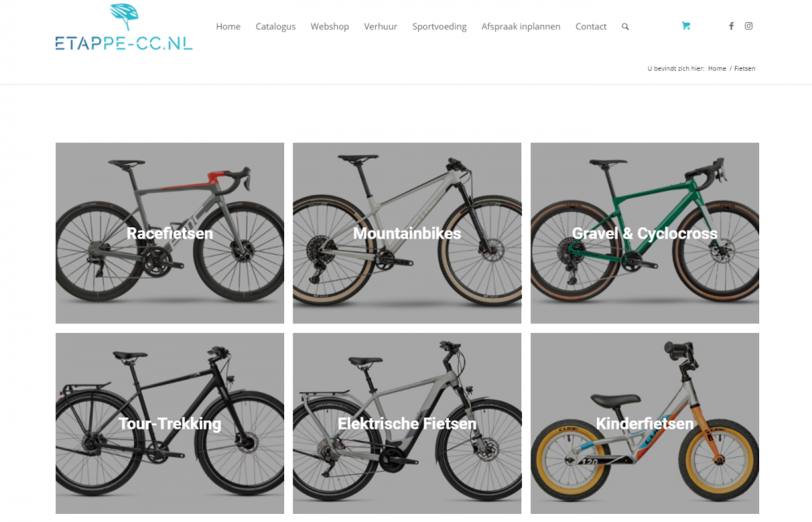
Task: Visit the Facebook page icon
Action: click(x=732, y=26)
